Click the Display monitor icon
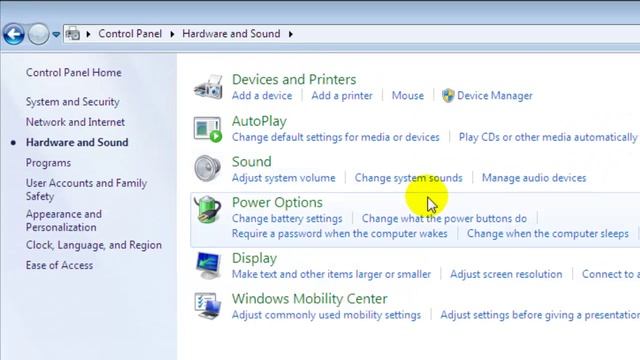This screenshot has height=360, width=640. click(x=208, y=265)
